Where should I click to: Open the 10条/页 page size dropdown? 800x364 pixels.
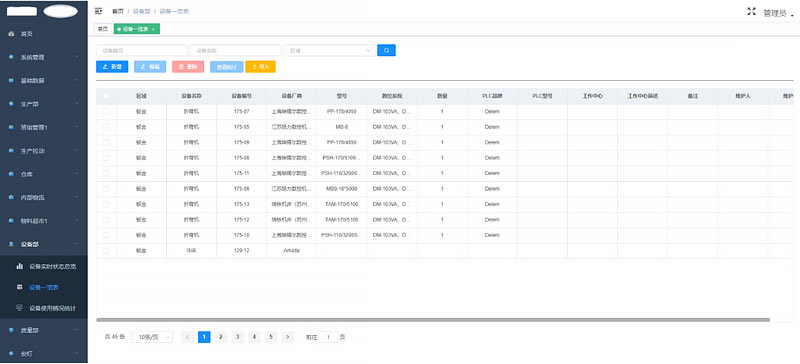pyautogui.click(x=152, y=337)
